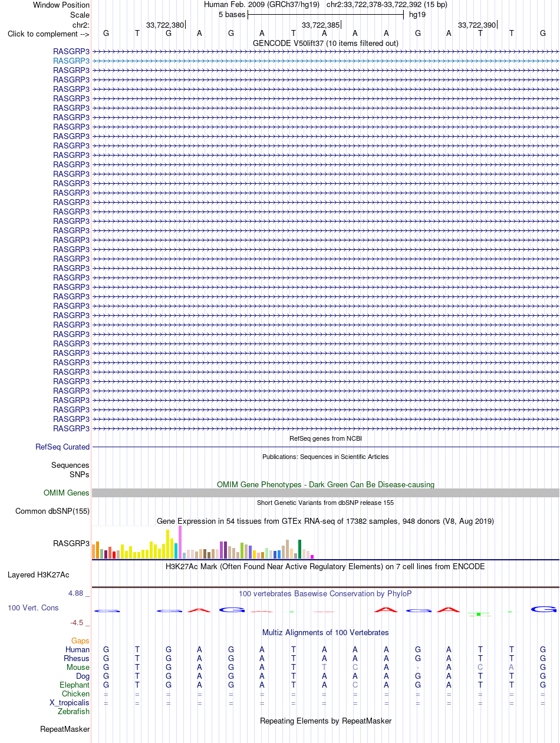Open the 'RefSeq Curated' track label
The width and height of the screenshot is (560, 743).
click(62, 447)
